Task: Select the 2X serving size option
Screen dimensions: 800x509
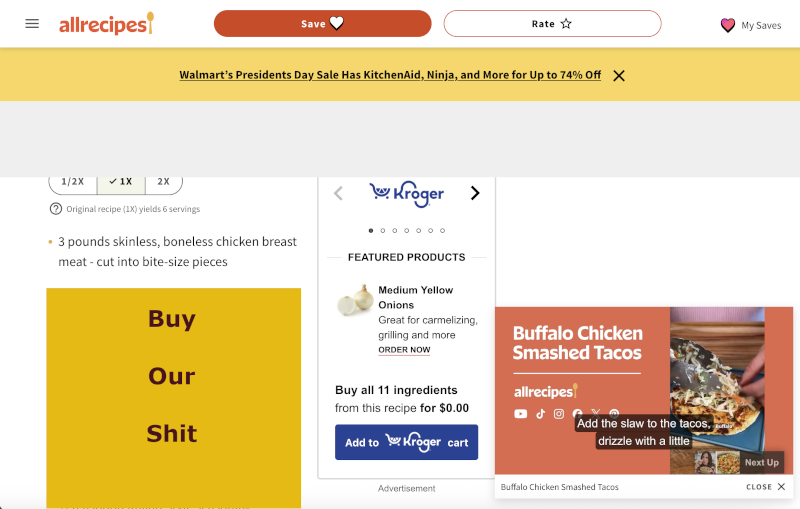Action: pyautogui.click(x=163, y=182)
